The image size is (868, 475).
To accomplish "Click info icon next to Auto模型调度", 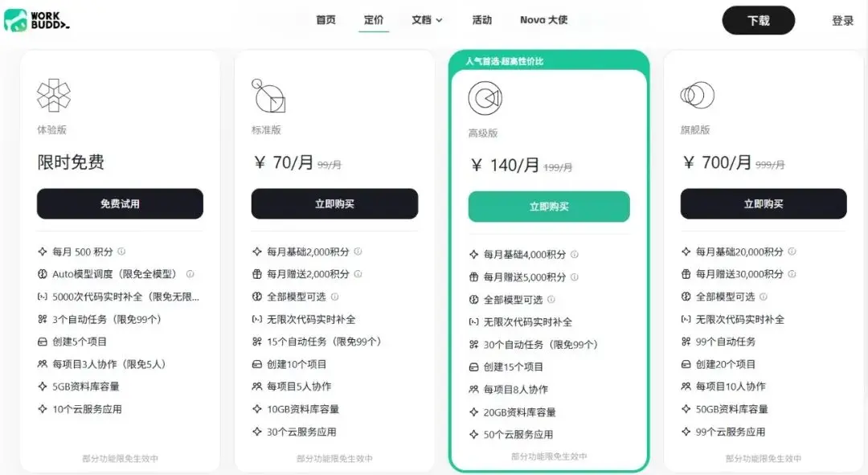I will coord(190,274).
